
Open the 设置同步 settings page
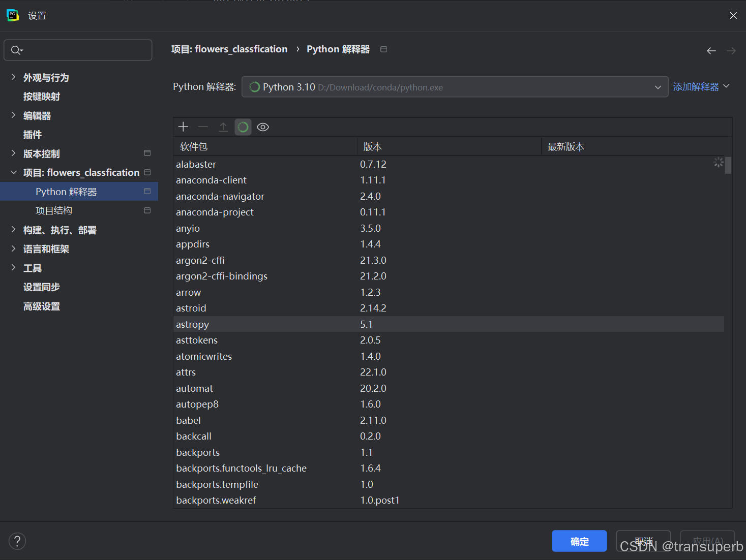tap(42, 287)
